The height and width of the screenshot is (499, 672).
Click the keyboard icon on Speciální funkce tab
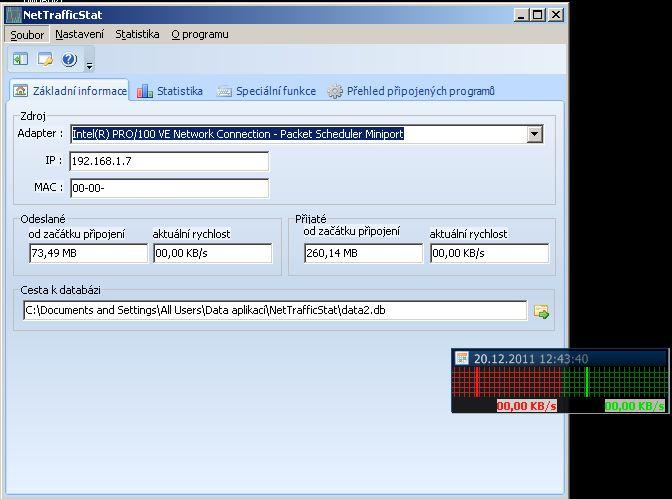tap(224, 91)
